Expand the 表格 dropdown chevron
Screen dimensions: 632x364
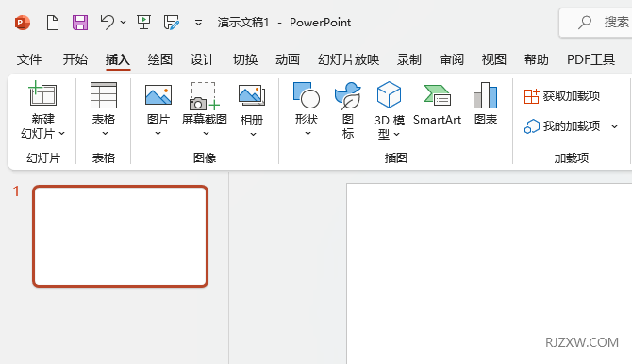[x=105, y=133]
